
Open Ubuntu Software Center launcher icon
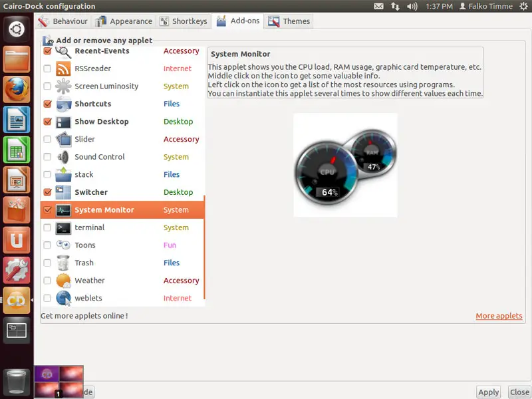17,210
